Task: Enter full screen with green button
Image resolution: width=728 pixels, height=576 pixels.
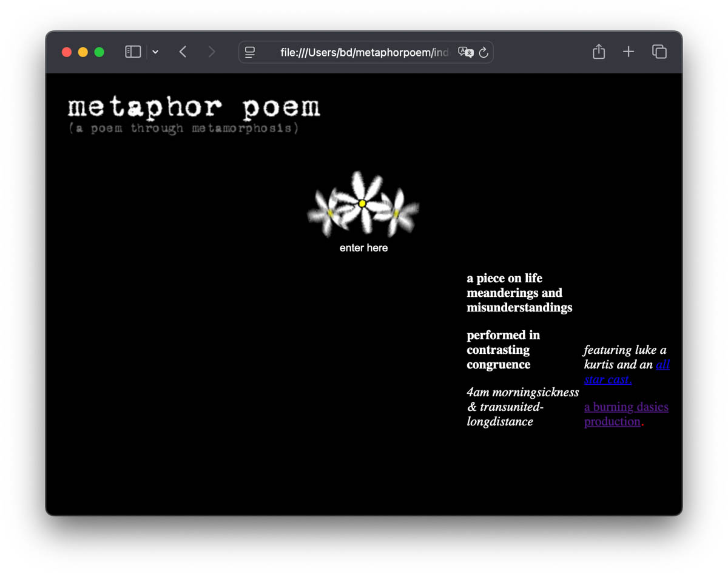Action: 99,52
